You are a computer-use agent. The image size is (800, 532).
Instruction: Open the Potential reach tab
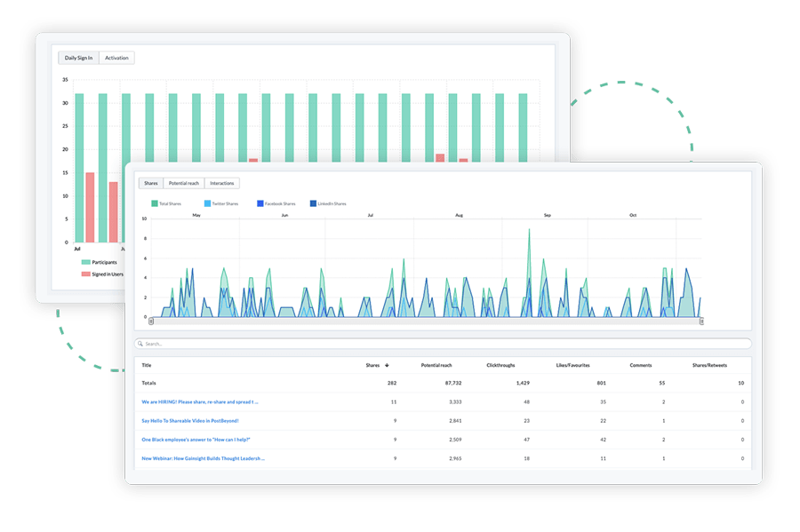pos(184,184)
